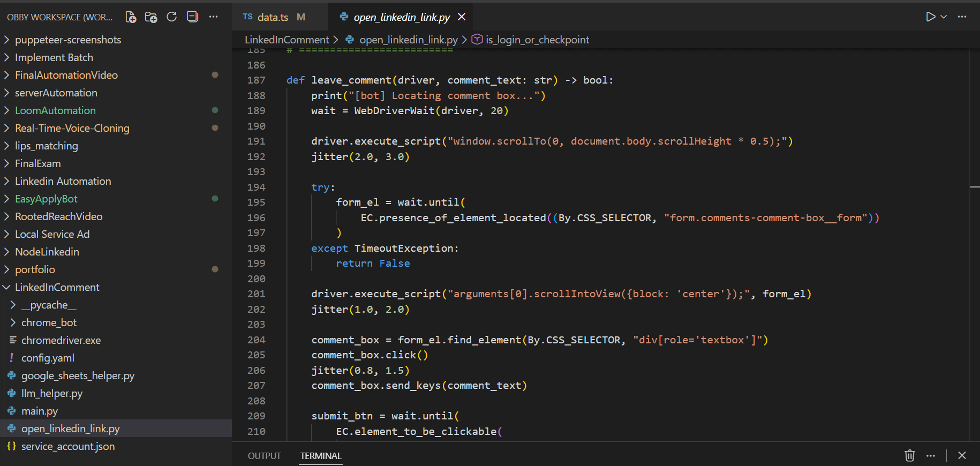Viewport: 980px width, 466px height.
Task: Click is_login_or_checkpoint breadcrumb symbol
Action: click(x=537, y=40)
